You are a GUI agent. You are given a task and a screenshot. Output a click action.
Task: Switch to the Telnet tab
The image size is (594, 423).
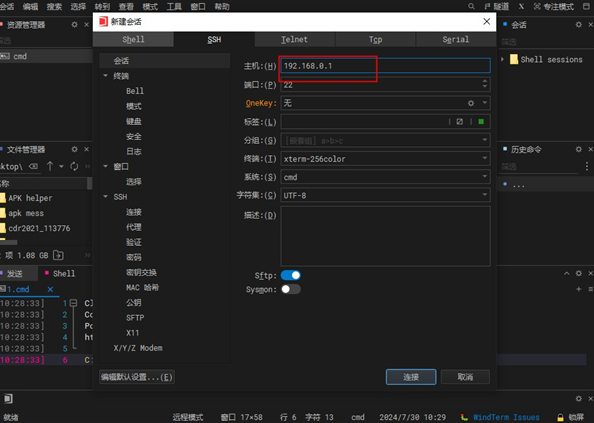point(294,39)
